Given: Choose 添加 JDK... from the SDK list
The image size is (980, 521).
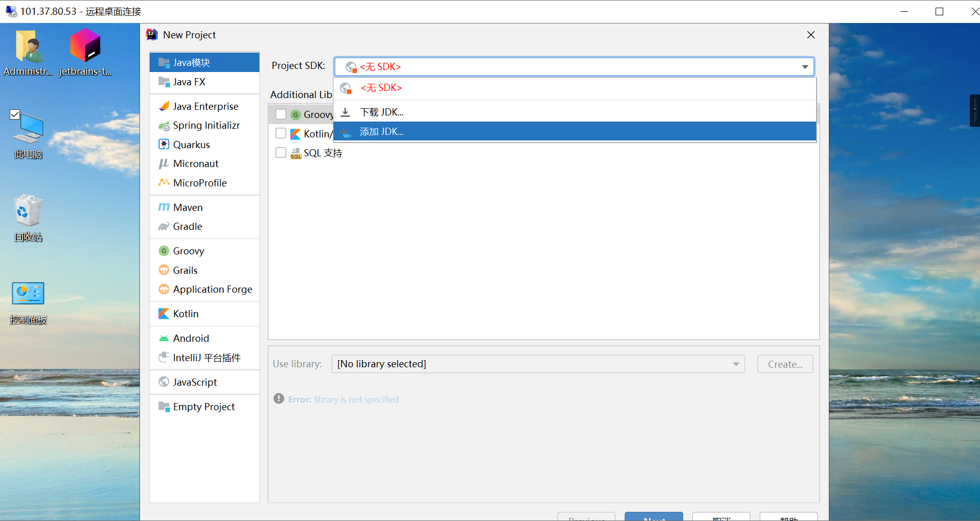Looking at the screenshot, I should coord(575,131).
